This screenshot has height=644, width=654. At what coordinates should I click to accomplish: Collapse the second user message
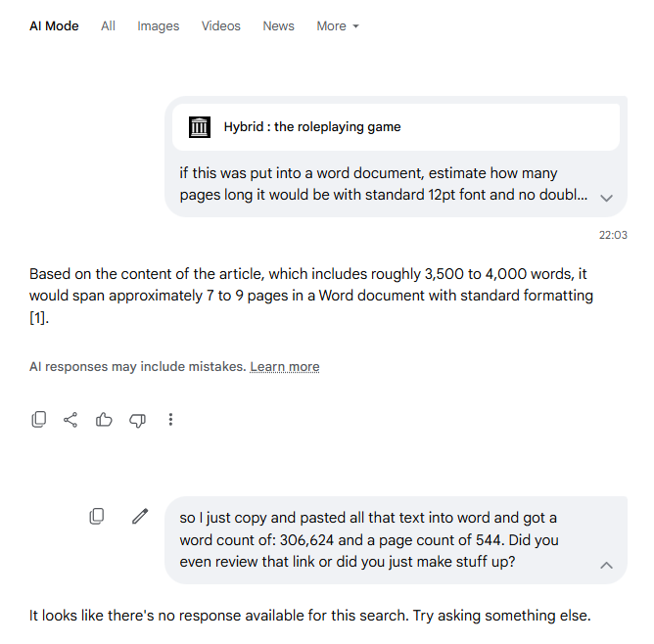pos(606,566)
